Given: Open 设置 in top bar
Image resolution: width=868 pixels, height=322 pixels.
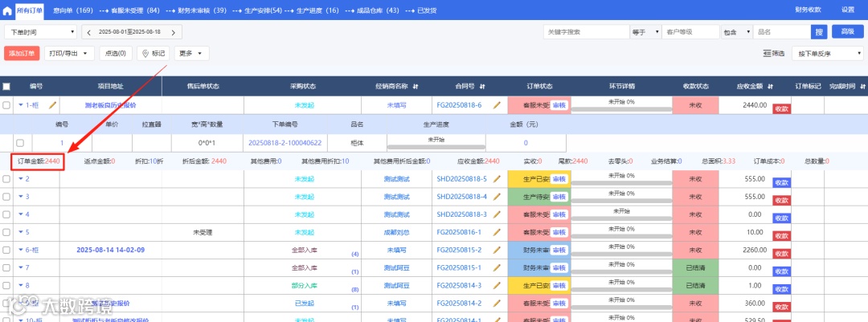Looking at the screenshot, I should [x=848, y=10].
